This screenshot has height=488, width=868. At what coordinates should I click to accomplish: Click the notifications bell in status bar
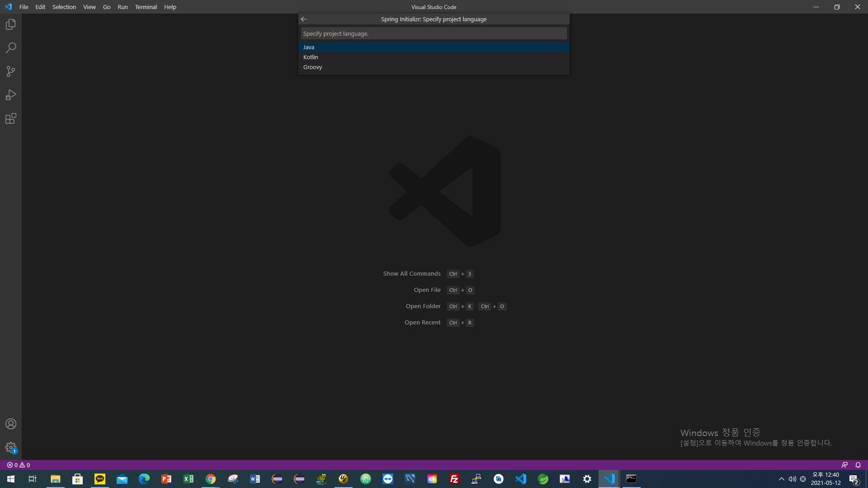tap(858, 465)
